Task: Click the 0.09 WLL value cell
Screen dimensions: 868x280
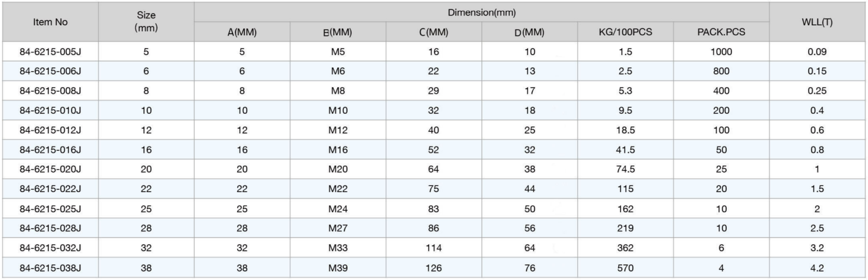Action: pos(817,52)
